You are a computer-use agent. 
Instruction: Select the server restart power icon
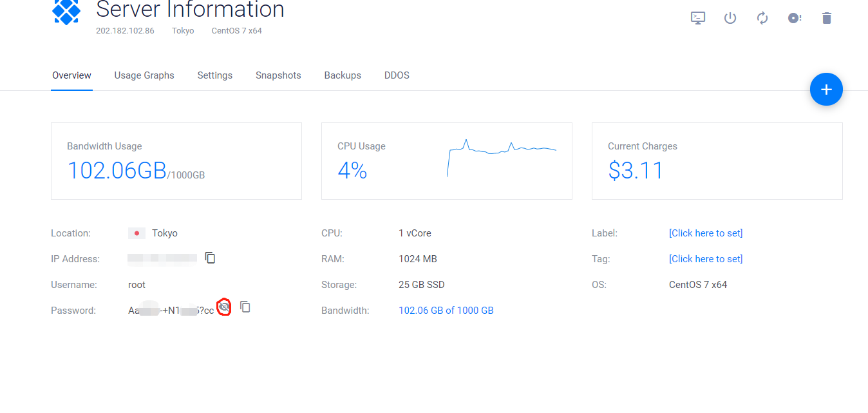click(730, 17)
